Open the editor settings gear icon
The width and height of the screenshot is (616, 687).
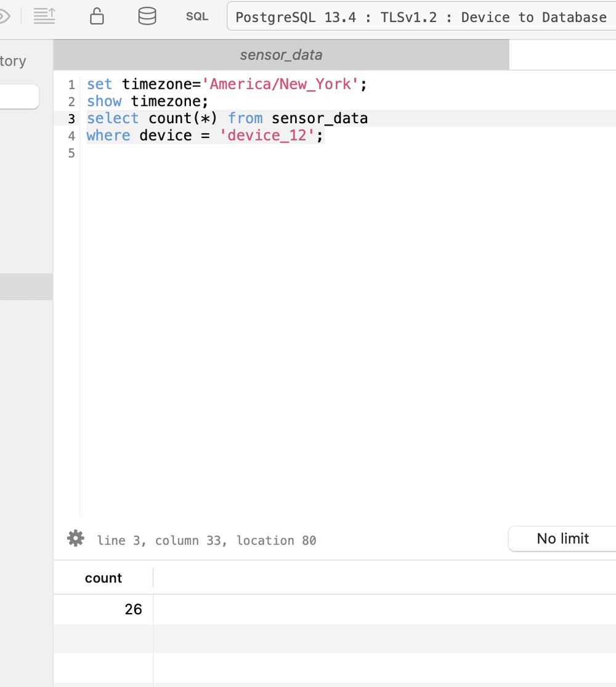(x=76, y=539)
